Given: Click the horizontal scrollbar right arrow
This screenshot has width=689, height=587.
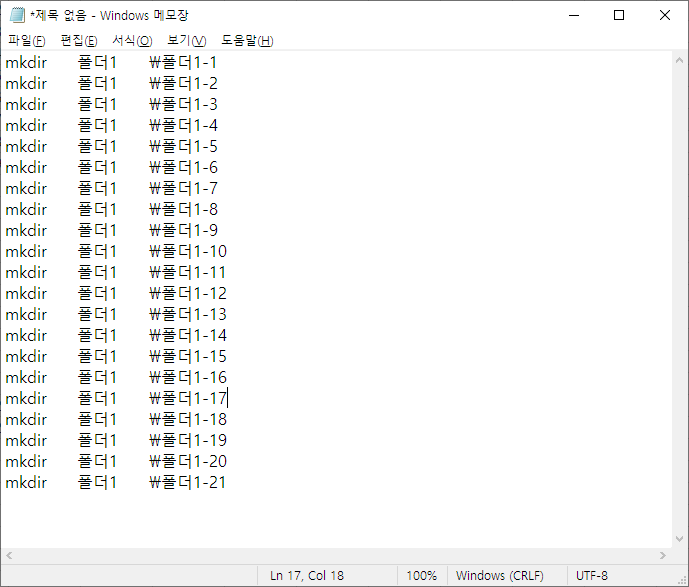Looking at the screenshot, I should 663,555.
